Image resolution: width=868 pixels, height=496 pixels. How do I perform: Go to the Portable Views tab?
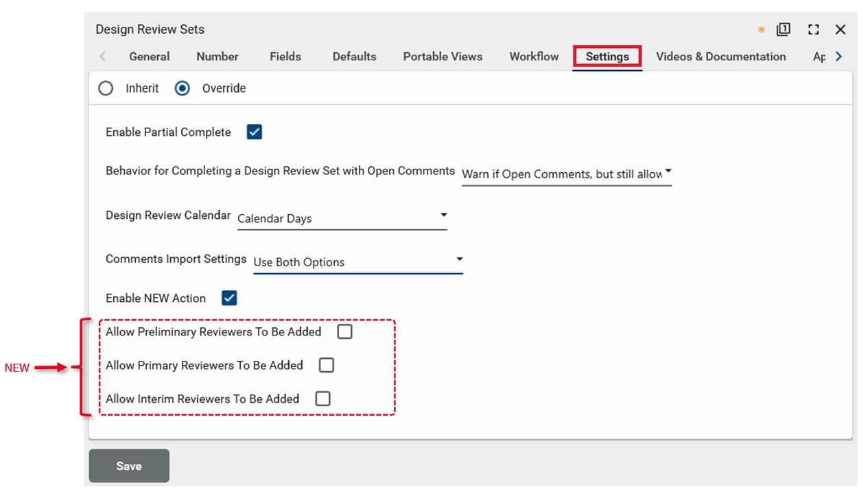pos(443,56)
